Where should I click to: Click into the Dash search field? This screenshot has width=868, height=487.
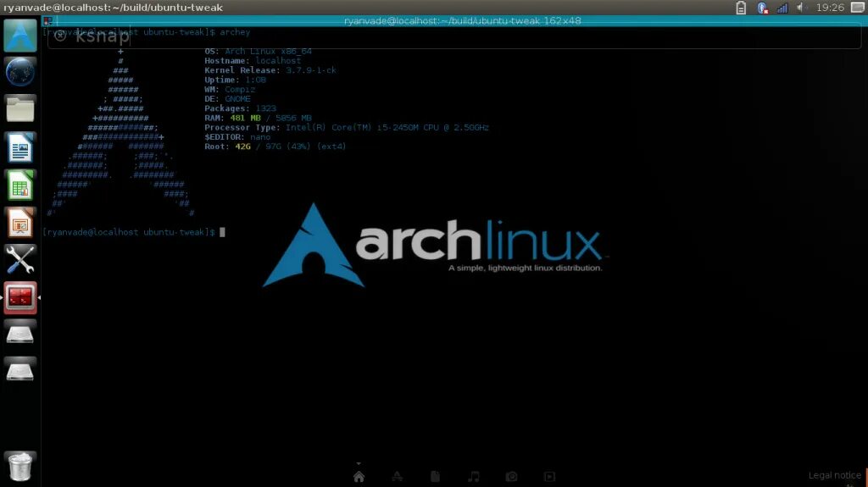point(454,36)
